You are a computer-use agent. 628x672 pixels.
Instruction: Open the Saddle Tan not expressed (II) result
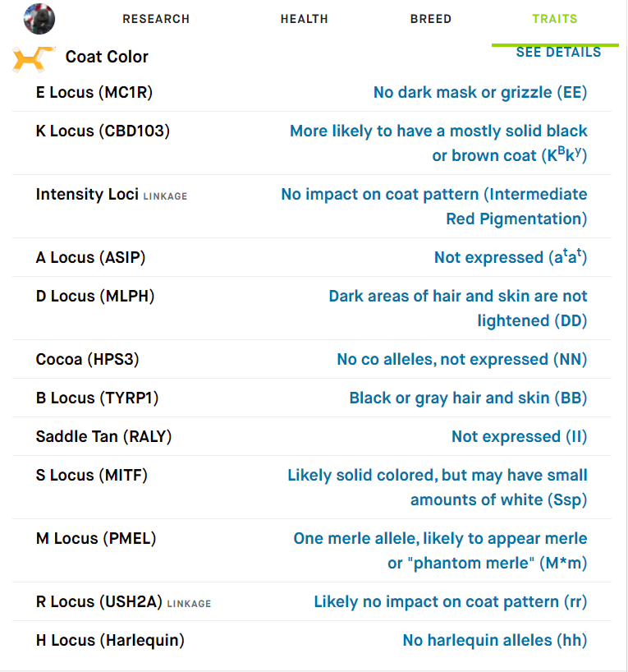519,436
